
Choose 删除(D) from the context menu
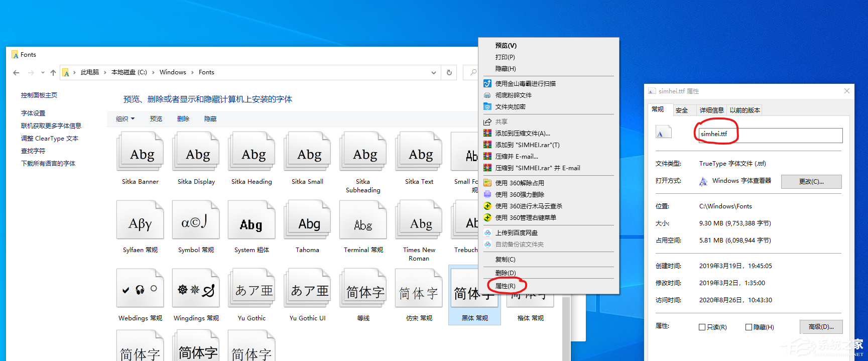coord(548,273)
